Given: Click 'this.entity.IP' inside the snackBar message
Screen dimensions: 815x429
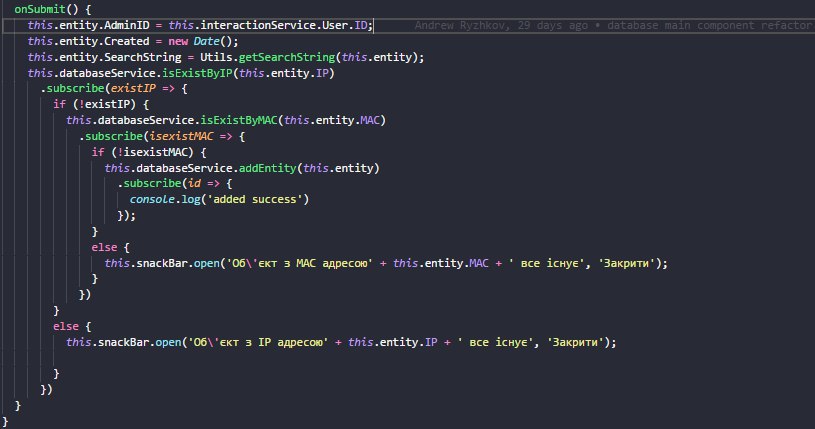Looking at the screenshot, I should click(393, 342).
